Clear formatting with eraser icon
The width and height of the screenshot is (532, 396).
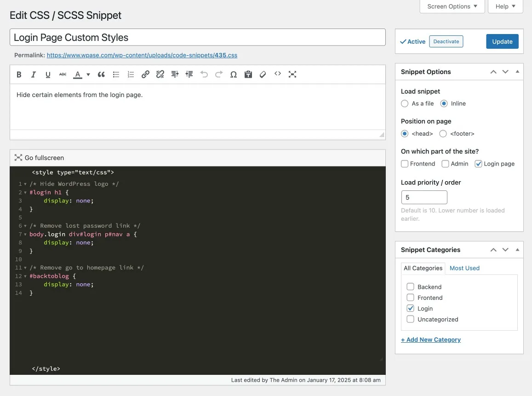tap(263, 75)
